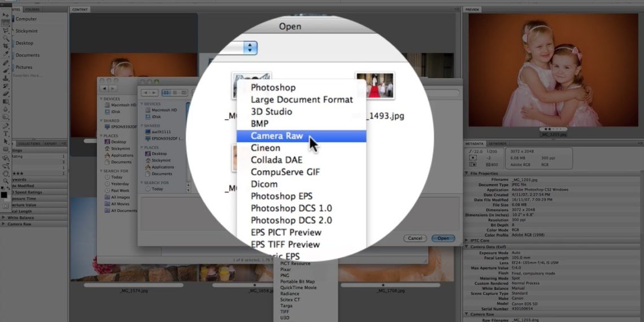Viewport: 644px width, 322px height.
Task: Open the Pictures folder in favorites
Action: click(24, 67)
